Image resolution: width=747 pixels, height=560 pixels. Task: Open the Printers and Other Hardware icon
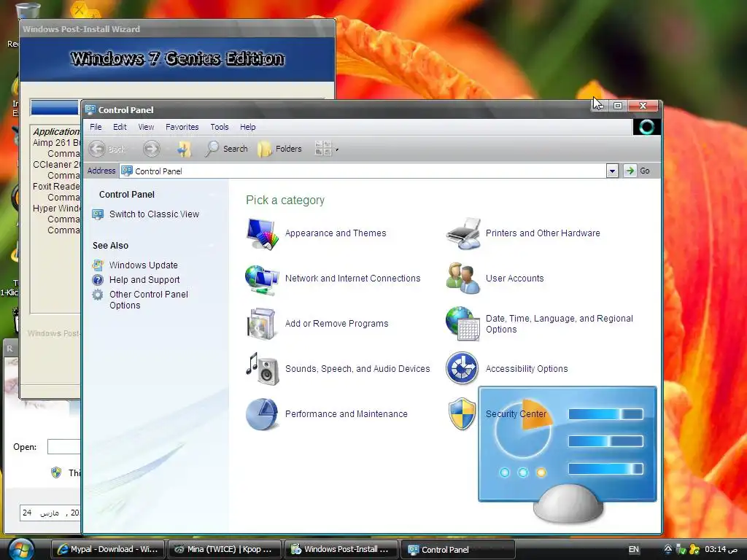[x=462, y=233]
